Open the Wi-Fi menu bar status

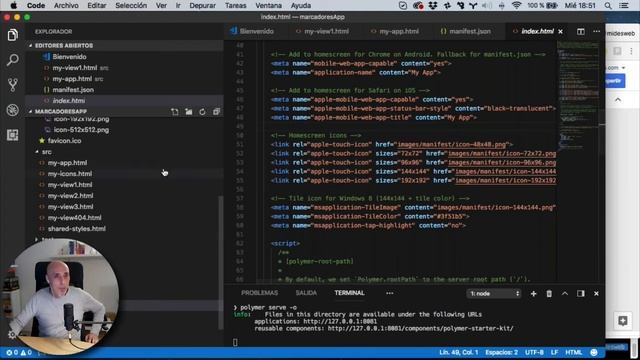pyautogui.click(x=516, y=6)
